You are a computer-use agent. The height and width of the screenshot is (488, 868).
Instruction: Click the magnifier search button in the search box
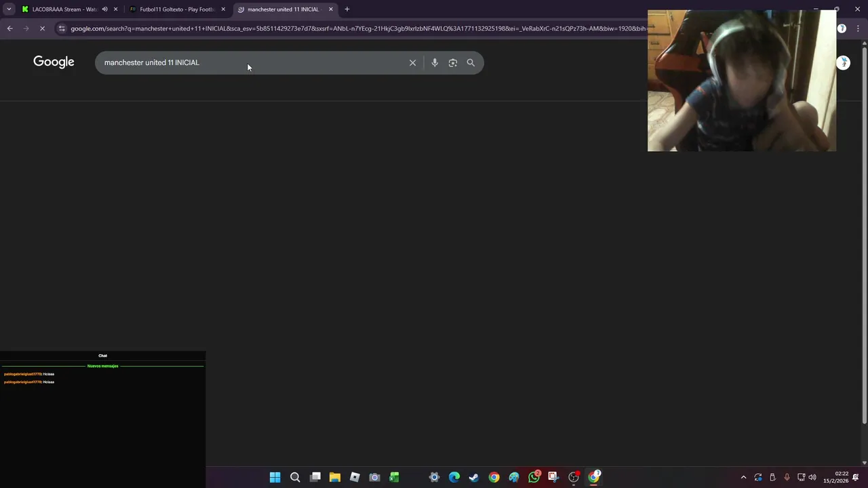pos(471,62)
